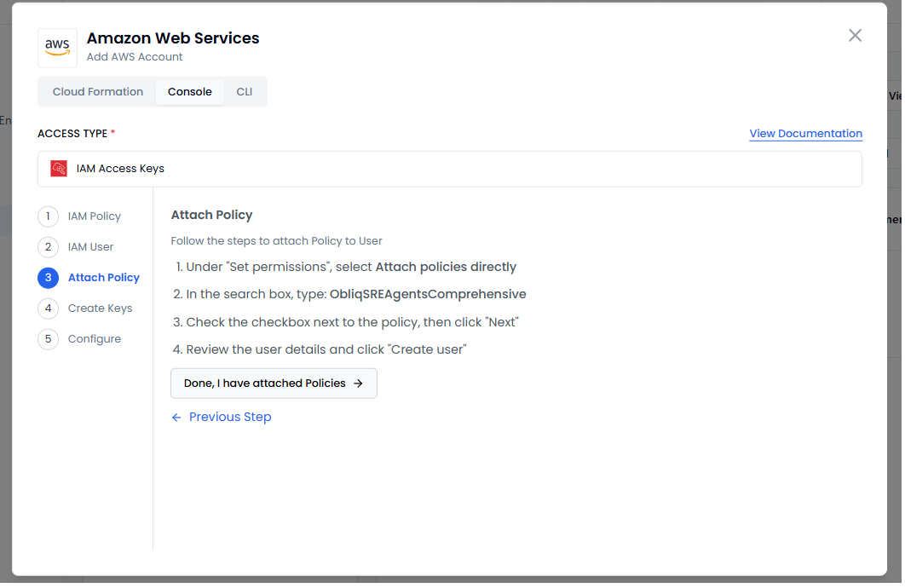Jump to the IAM Policy step label

[95, 216]
